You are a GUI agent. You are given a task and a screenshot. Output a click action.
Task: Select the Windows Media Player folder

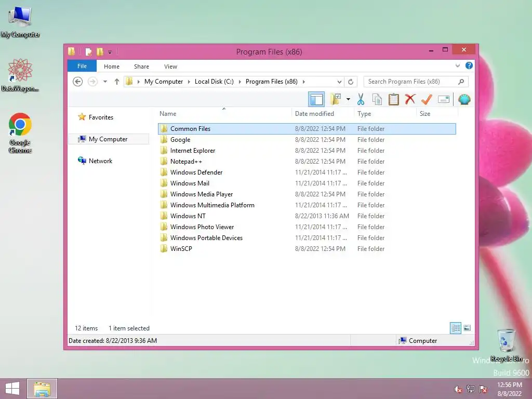(x=307, y=194)
